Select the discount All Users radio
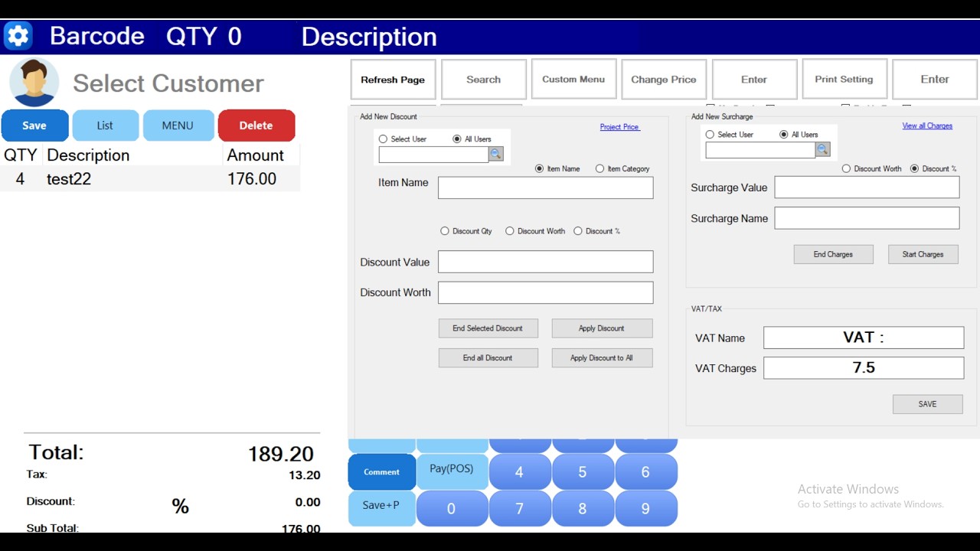Screen dimensions: 980x551 (x=457, y=139)
